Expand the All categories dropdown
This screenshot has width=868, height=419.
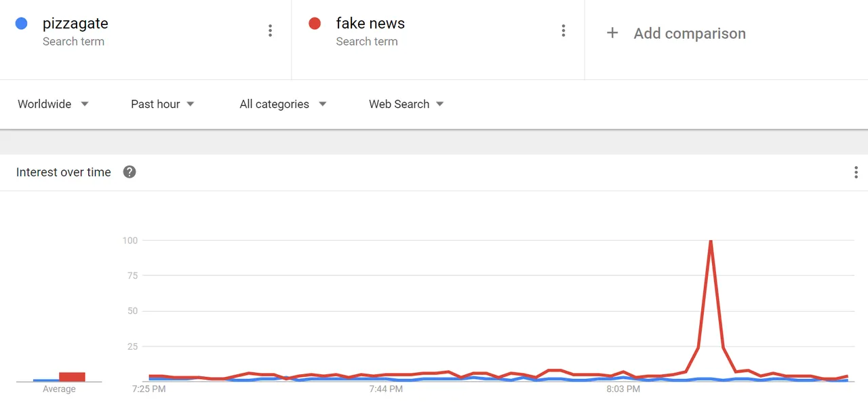(283, 104)
